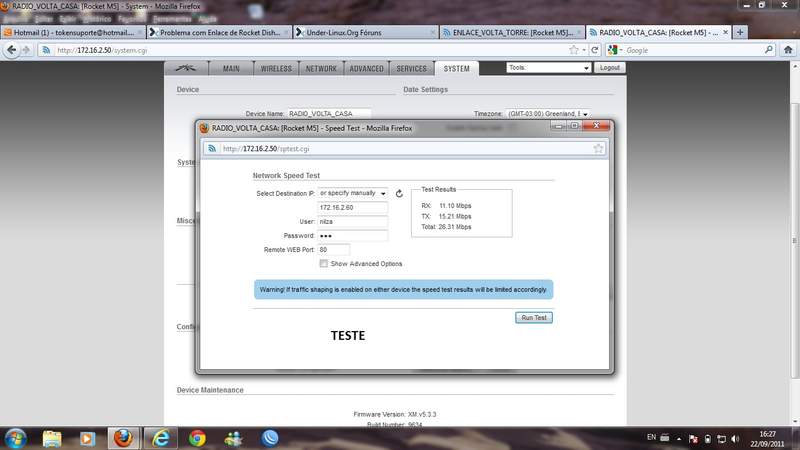Open the MAIN tab in AirOS

231,68
